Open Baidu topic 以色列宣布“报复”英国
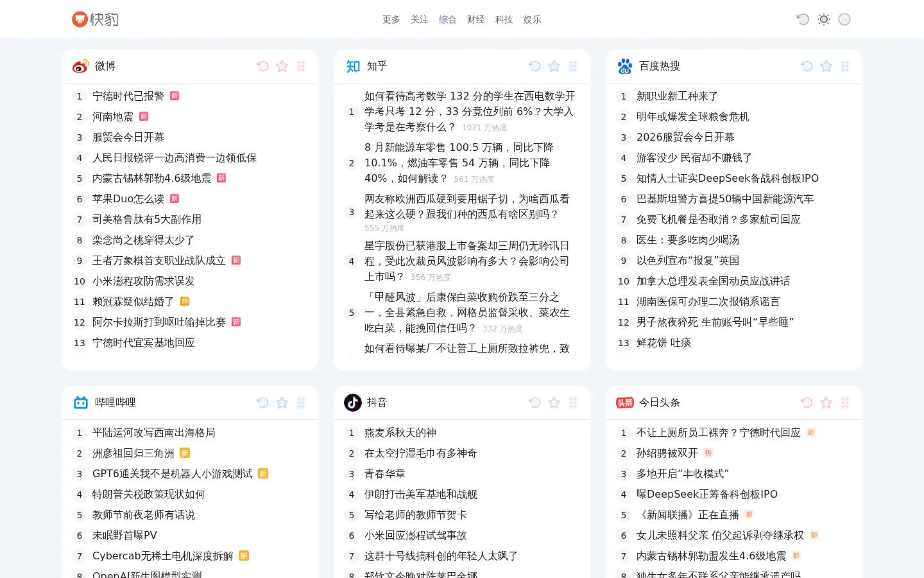 [688, 261]
